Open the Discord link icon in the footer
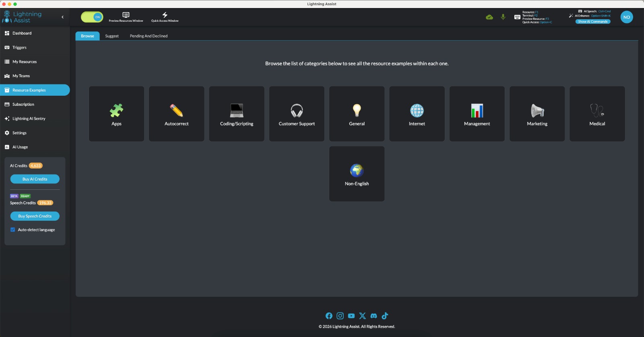644x337 pixels. tap(374, 316)
